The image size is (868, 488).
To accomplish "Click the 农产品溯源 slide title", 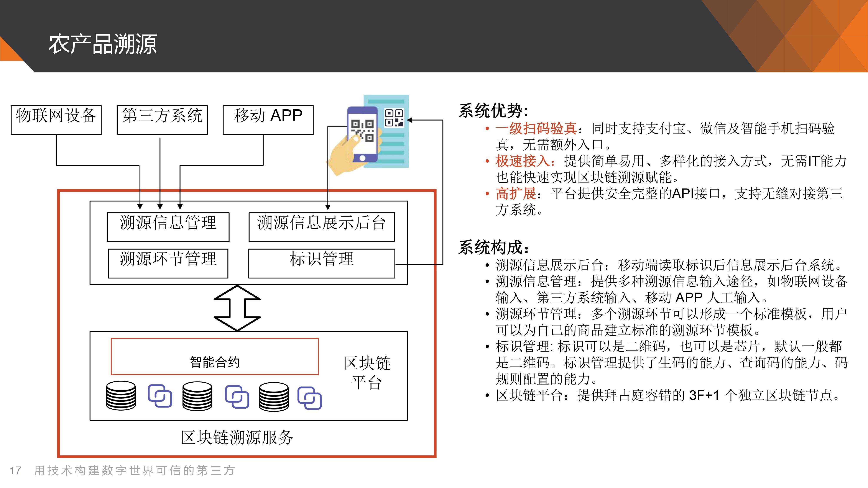I will point(103,44).
